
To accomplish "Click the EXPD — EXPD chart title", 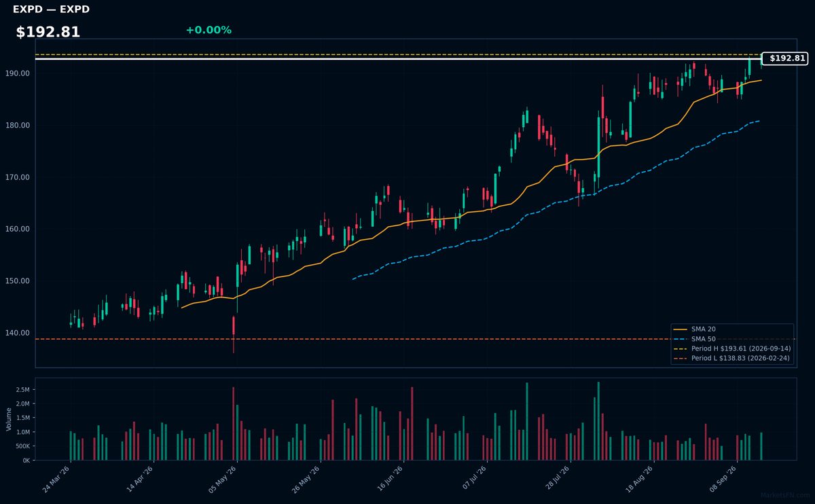I will tap(51, 10).
